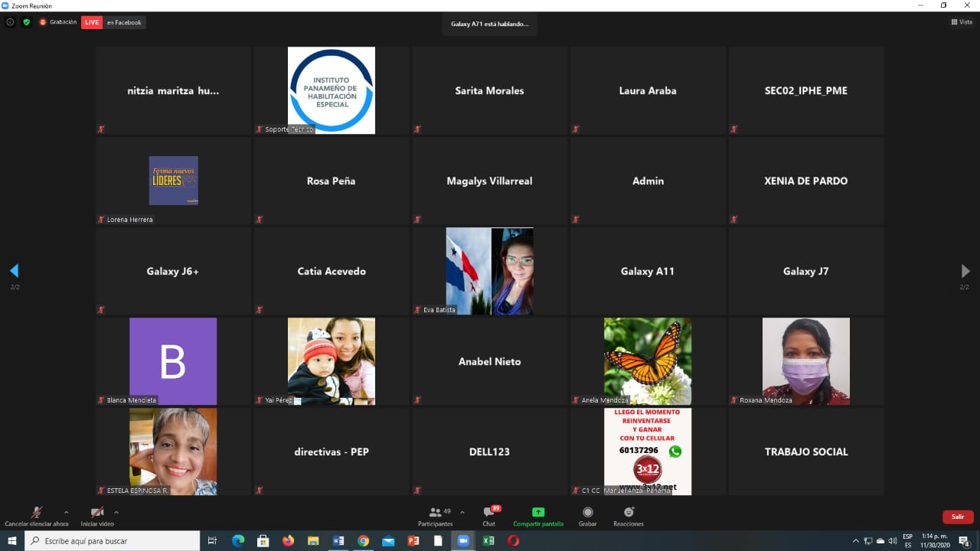Go to previous gallery page with left arrow

coord(14,271)
